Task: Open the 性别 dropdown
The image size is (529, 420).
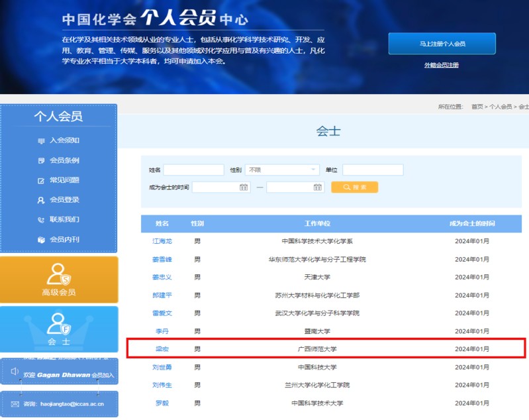Action: pyautogui.click(x=282, y=170)
